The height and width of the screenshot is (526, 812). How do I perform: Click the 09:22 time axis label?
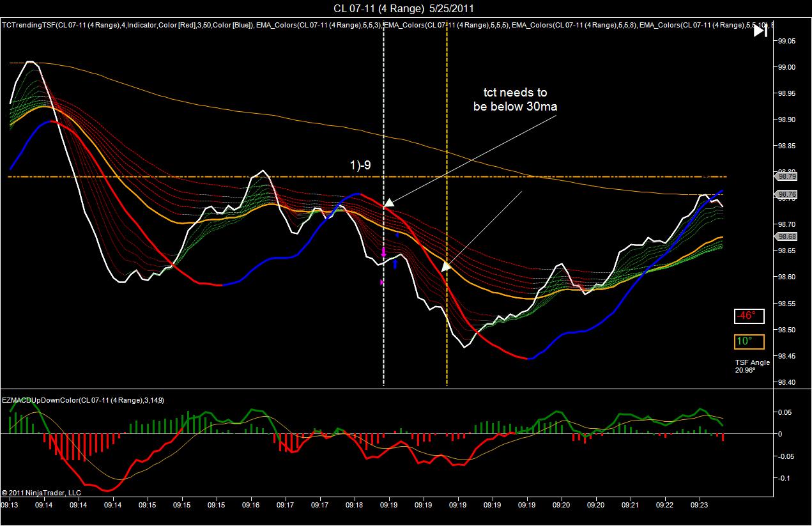pos(665,504)
